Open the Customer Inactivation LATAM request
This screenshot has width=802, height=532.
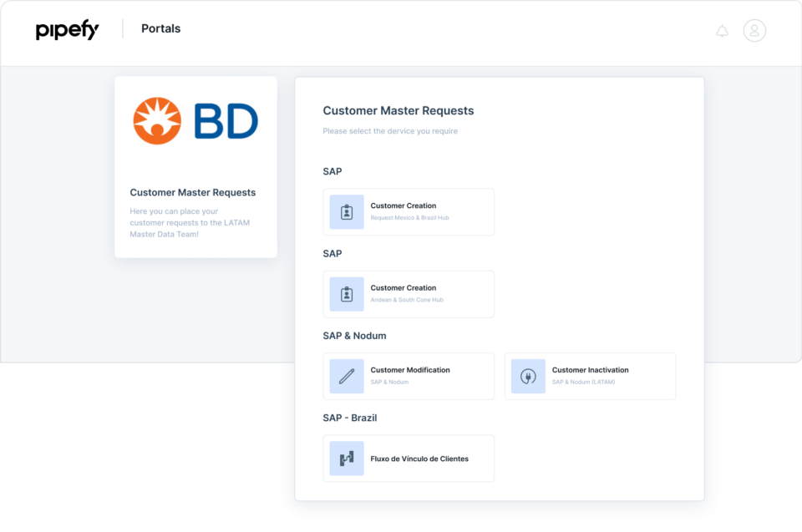click(590, 376)
